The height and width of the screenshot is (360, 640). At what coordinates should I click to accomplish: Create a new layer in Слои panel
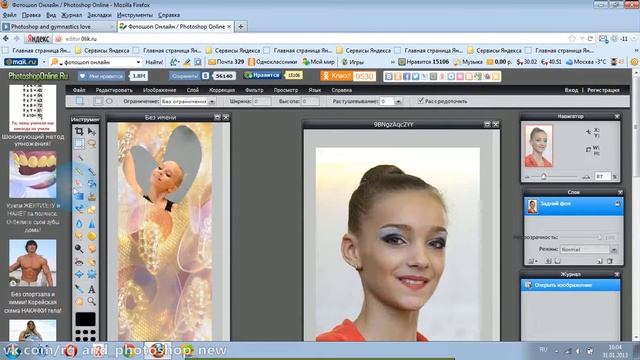tap(599, 261)
